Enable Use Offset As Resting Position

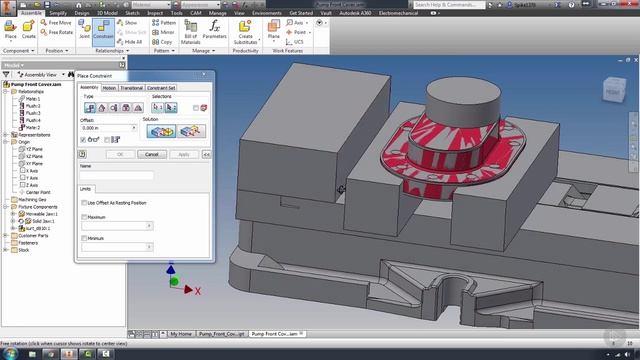point(84,203)
